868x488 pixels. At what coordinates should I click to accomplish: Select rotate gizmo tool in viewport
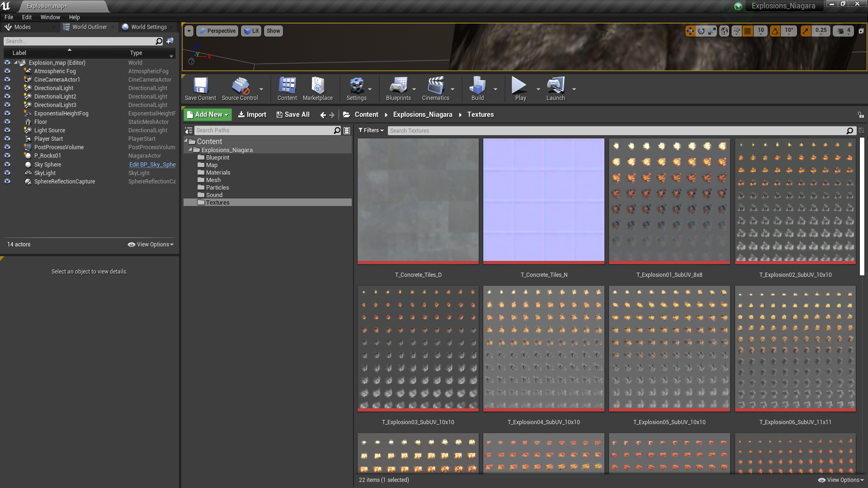[x=701, y=31]
